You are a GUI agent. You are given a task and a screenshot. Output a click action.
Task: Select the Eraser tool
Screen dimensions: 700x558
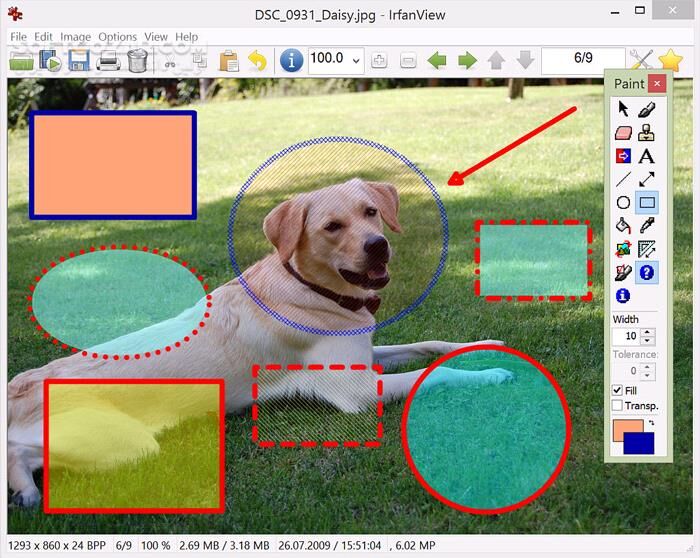pos(623,132)
